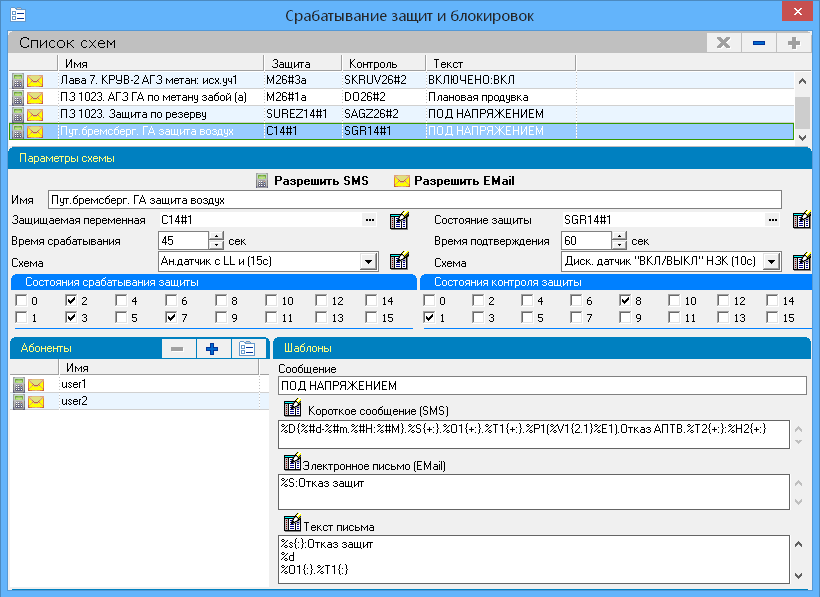820x597 pixels.
Task: Browse variable with ellipsis button near C14#1
Action: (x=370, y=220)
